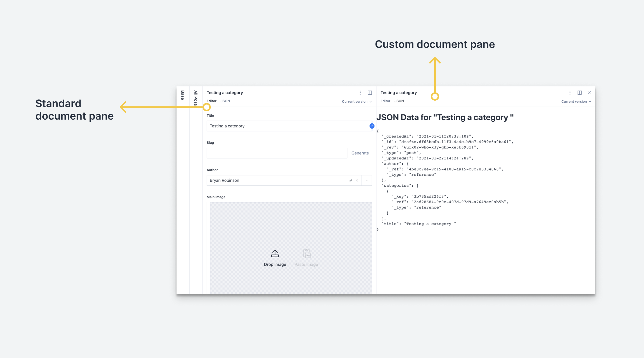Open right pane Current version dropdown
Screen dimensions: 644x358
[576, 101]
